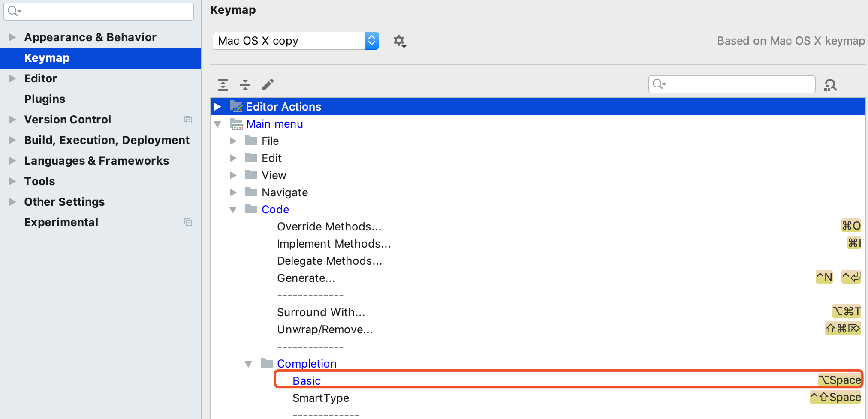Expand the Editor settings section arrow
This screenshot has width=868, height=419.
point(13,78)
